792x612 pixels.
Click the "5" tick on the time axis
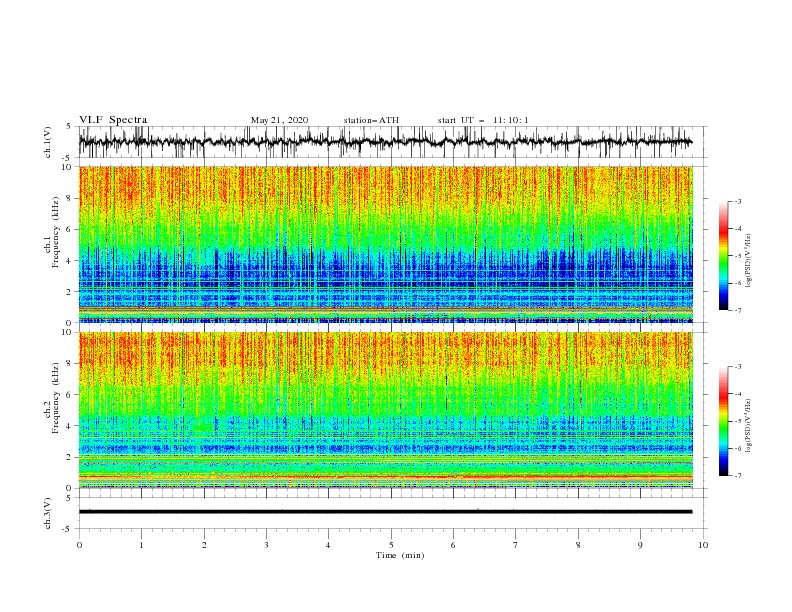pyautogui.click(x=391, y=545)
